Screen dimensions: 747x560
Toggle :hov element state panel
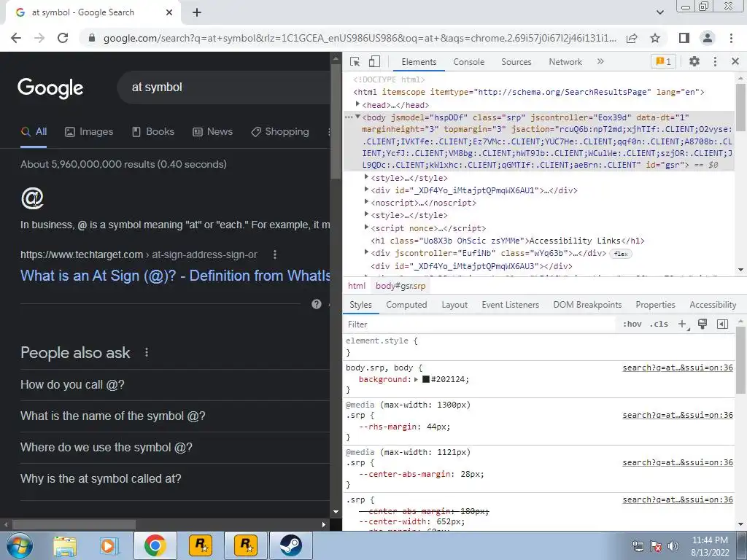(632, 324)
